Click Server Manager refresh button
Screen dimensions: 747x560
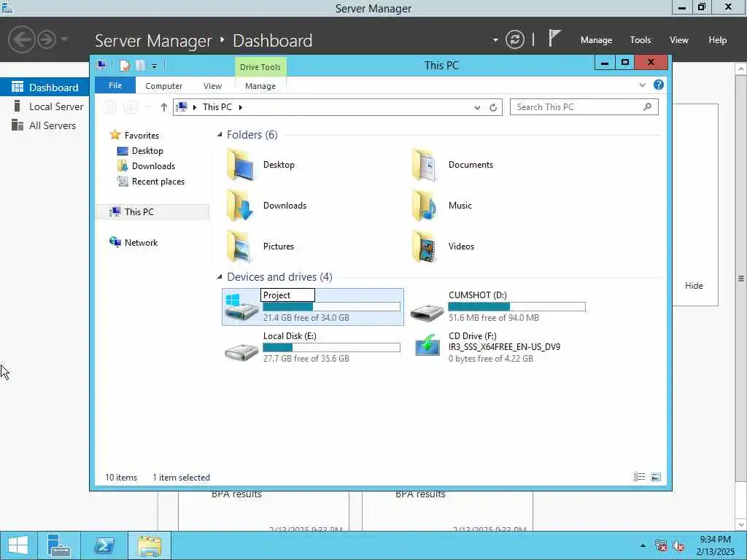515,39
